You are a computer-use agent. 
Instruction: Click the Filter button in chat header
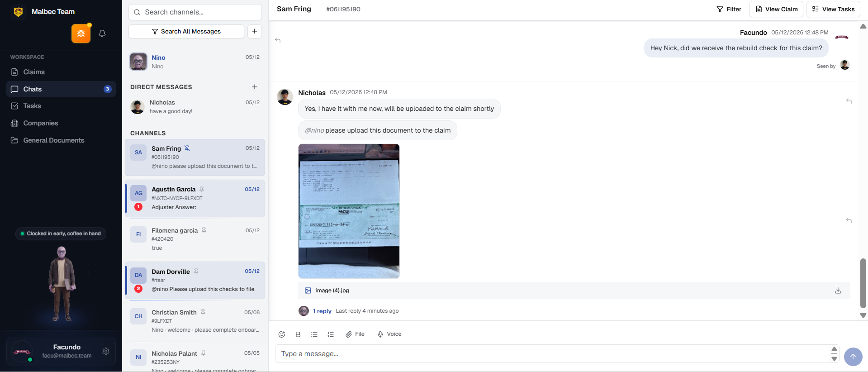pyautogui.click(x=729, y=9)
